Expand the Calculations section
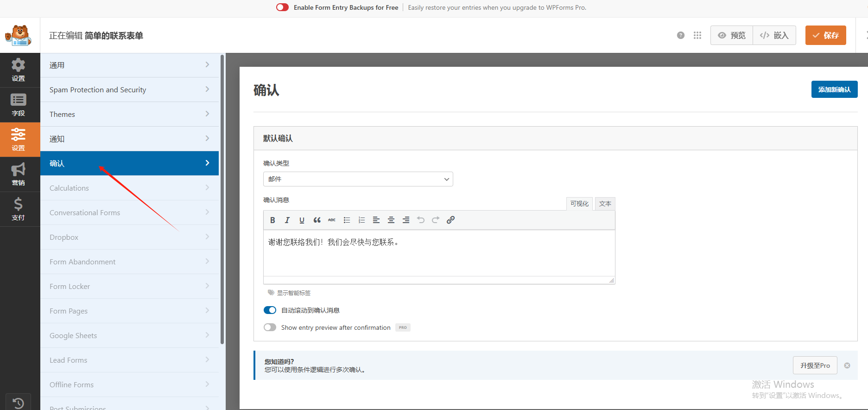 129,188
